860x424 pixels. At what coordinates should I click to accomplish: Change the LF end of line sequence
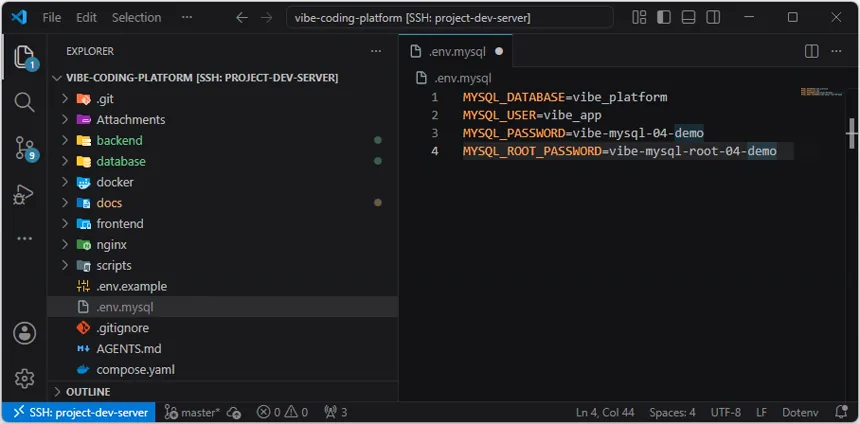(762, 412)
